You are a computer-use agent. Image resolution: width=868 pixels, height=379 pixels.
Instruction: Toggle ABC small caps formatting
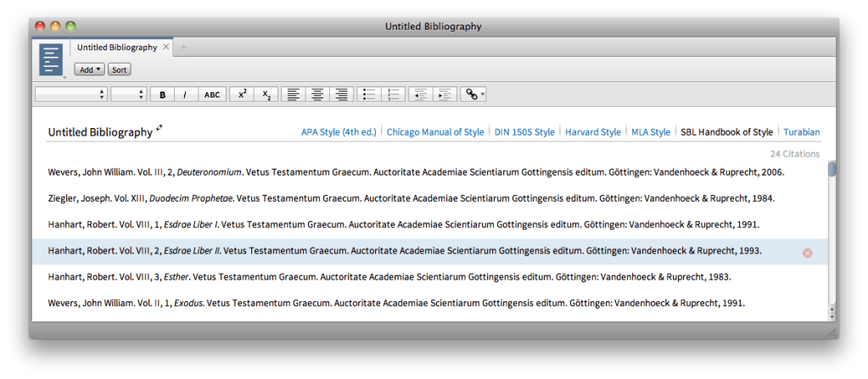point(212,95)
